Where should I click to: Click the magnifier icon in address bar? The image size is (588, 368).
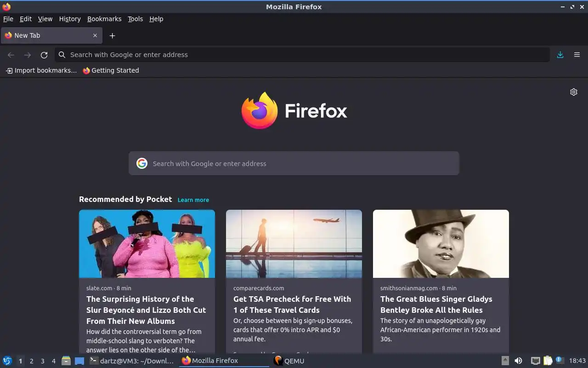point(62,55)
